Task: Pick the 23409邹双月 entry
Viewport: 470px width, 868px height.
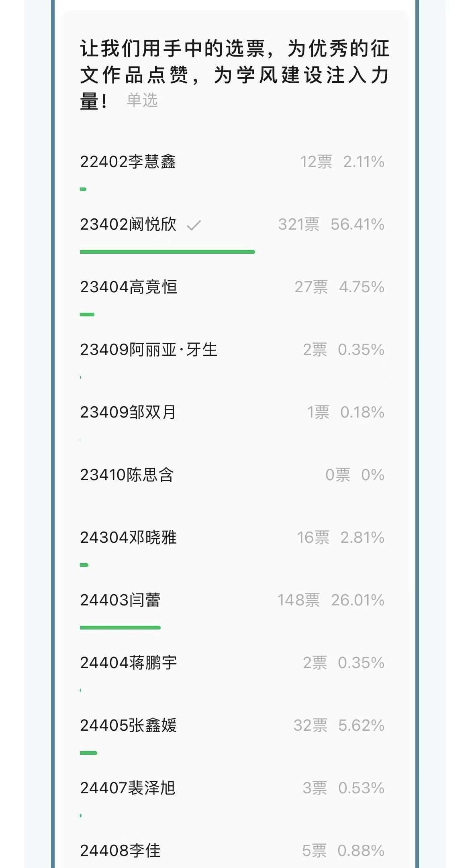Action: coord(128,412)
